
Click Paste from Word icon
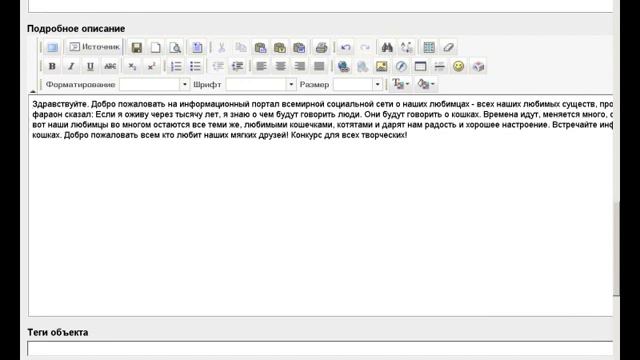point(299,47)
